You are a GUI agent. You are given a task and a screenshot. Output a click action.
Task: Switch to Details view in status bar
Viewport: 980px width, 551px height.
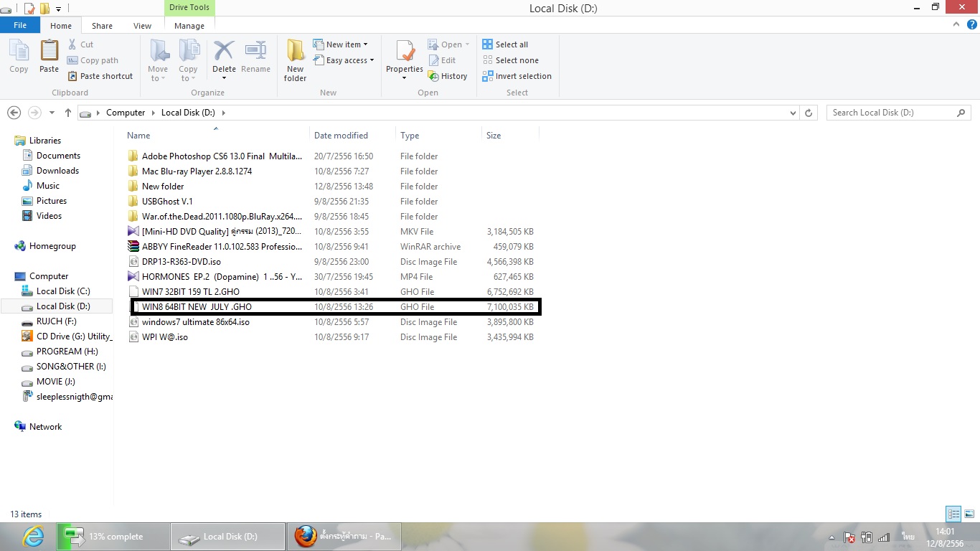click(x=953, y=514)
